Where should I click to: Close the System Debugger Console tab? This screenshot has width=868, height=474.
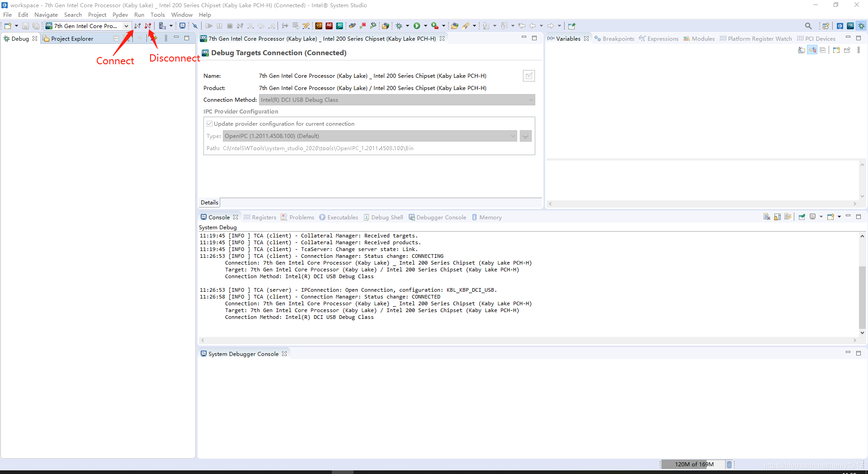[x=284, y=354]
